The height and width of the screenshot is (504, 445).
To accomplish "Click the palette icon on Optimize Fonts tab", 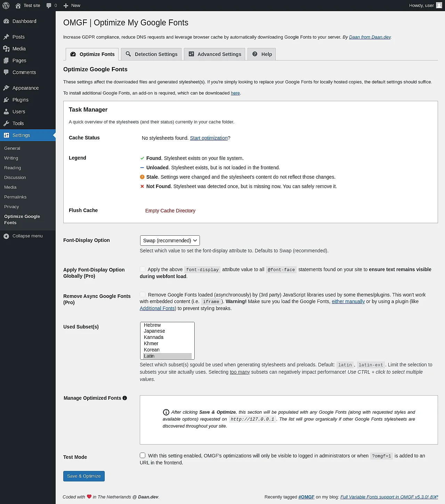I will 73,54.
